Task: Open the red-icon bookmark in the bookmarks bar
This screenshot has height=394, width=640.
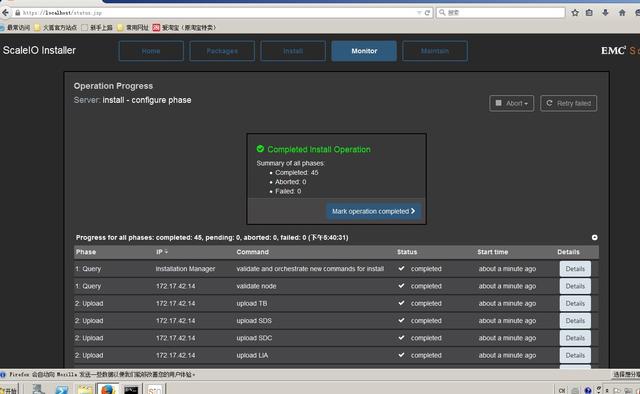Action: 184,27
